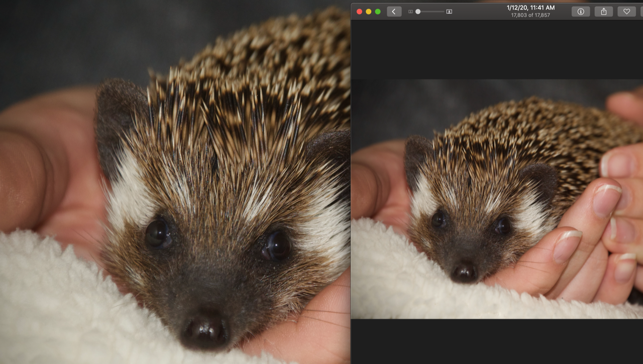643x364 pixels.
Task: Click the 17,803 of 17,857 counter text
Action: pyautogui.click(x=530, y=15)
